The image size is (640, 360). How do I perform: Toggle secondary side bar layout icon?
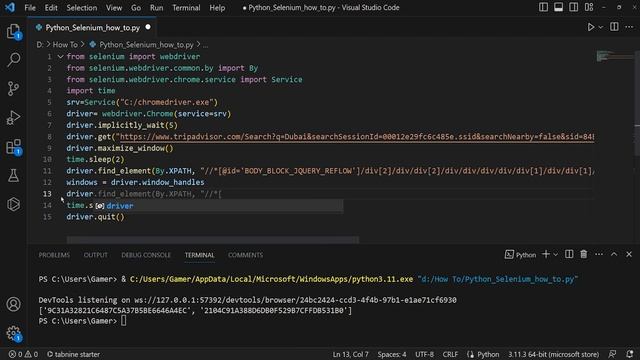[573, 7]
